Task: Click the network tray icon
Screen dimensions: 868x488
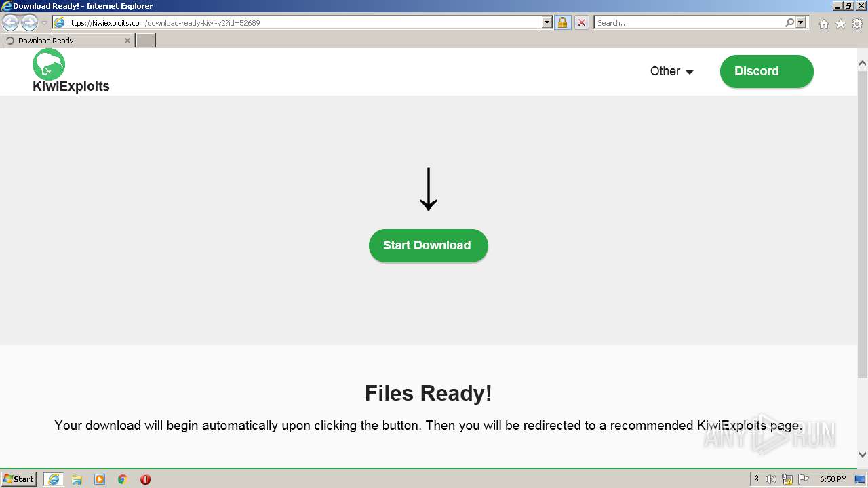Action: (787, 479)
